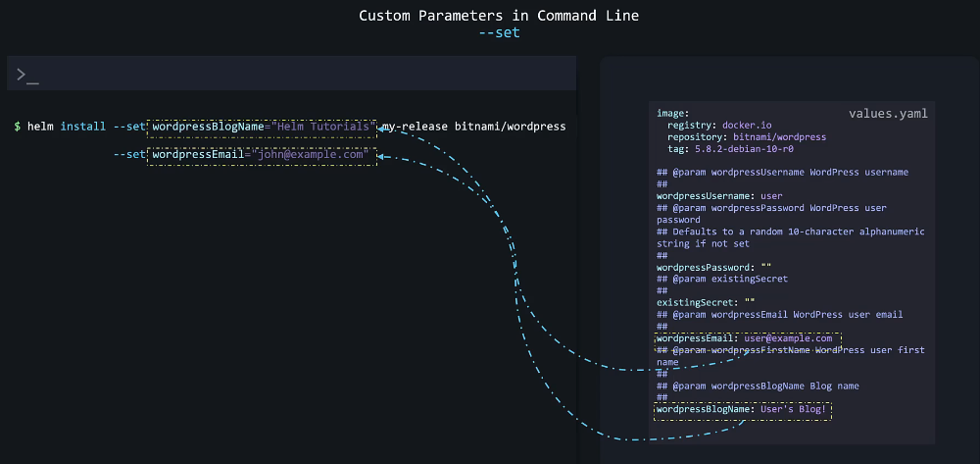Click the terminal prompt icon
Image resolution: width=980 pixels, height=464 pixels.
[27, 76]
